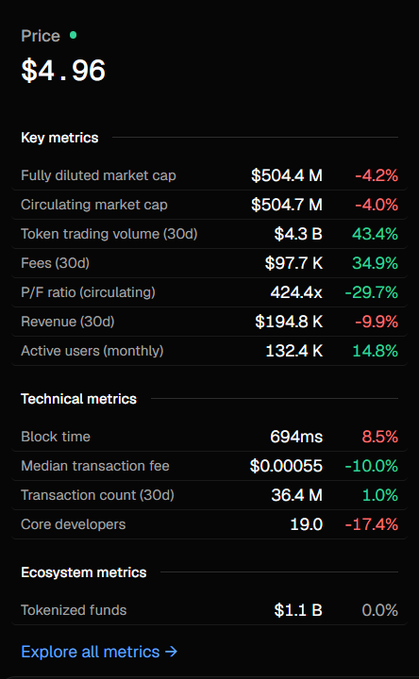Image resolution: width=419 pixels, height=679 pixels.
Task: Select the $194.8 K revenue value
Action: [x=289, y=321]
